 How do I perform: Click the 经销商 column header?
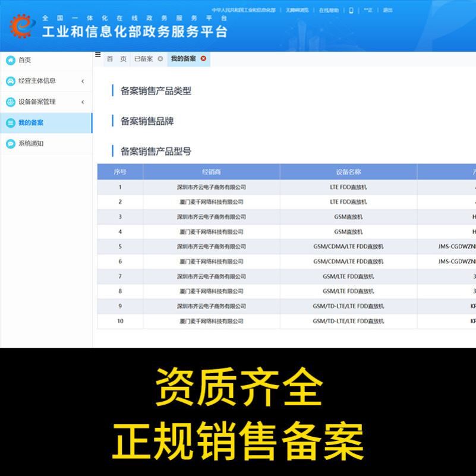[x=212, y=172]
